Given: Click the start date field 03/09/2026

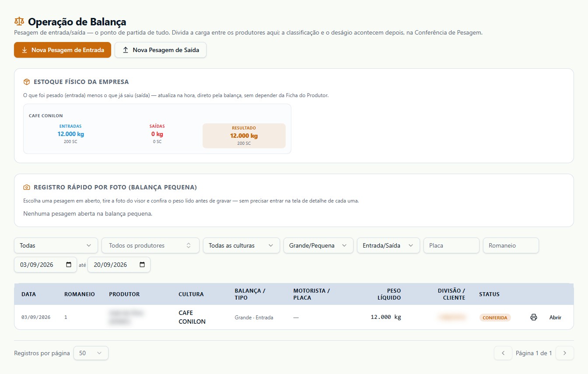Looking at the screenshot, I should 45,265.
